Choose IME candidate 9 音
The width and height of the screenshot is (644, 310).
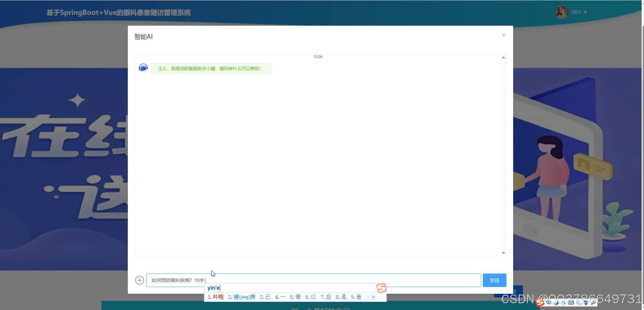(356, 297)
